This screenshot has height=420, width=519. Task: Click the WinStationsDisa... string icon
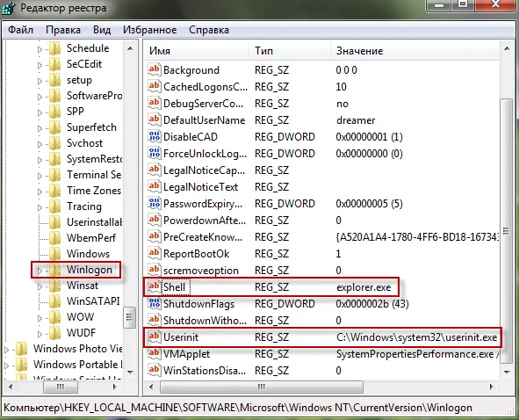click(x=154, y=370)
